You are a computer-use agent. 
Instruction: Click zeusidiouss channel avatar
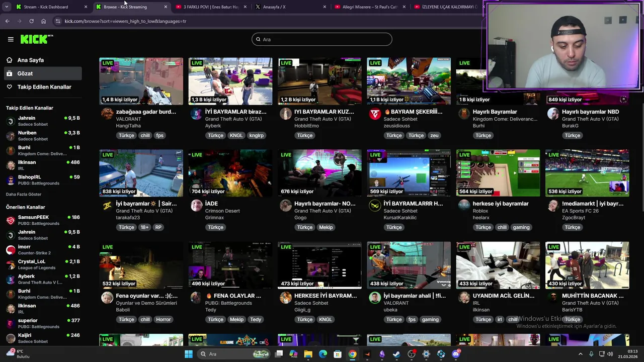[375, 114]
